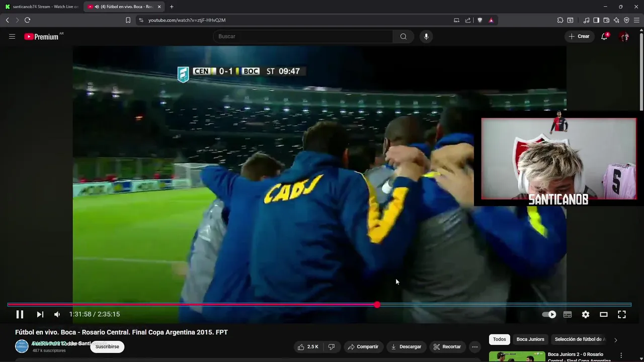Open the Leo AI sparkle icon

click(616, 20)
